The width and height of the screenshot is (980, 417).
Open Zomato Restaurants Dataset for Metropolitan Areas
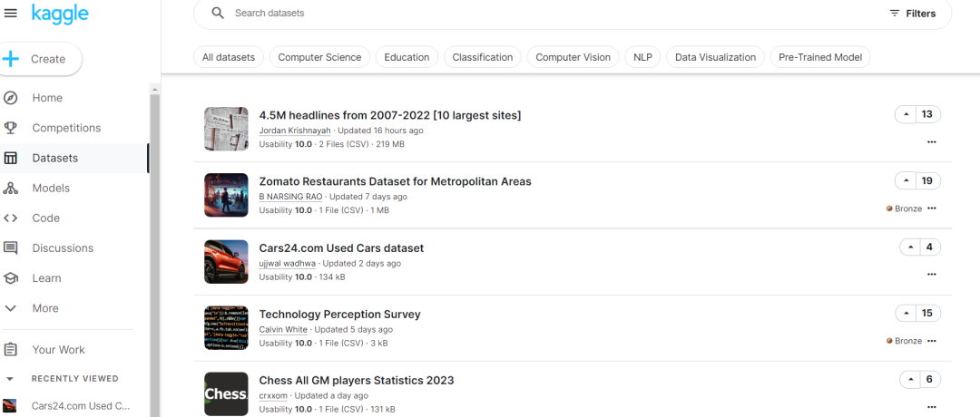pos(395,181)
